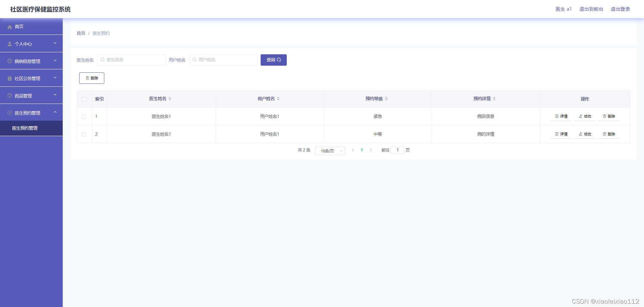This screenshot has height=307, width=644.
Task: Click 医生预约 breadcrumb text
Action: [101, 33]
